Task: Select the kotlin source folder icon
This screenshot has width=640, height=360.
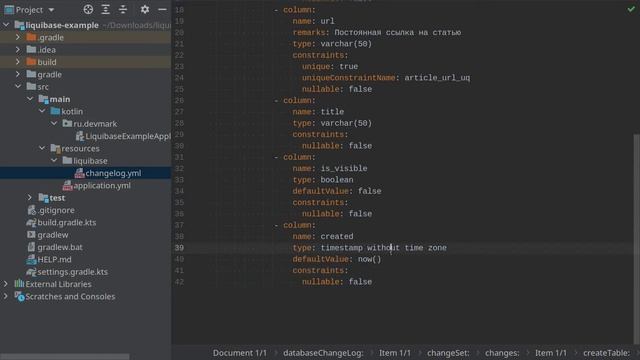Action: coord(55,111)
